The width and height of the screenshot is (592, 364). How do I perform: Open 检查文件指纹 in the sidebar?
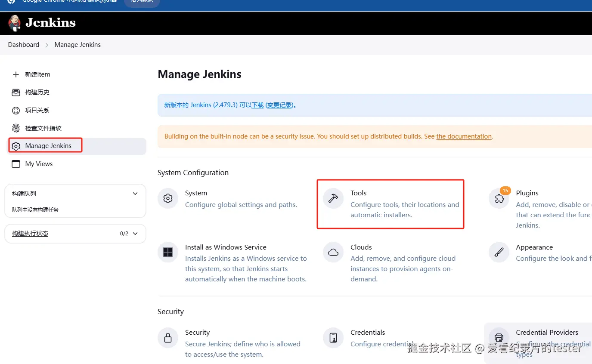(x=43, y=128)
